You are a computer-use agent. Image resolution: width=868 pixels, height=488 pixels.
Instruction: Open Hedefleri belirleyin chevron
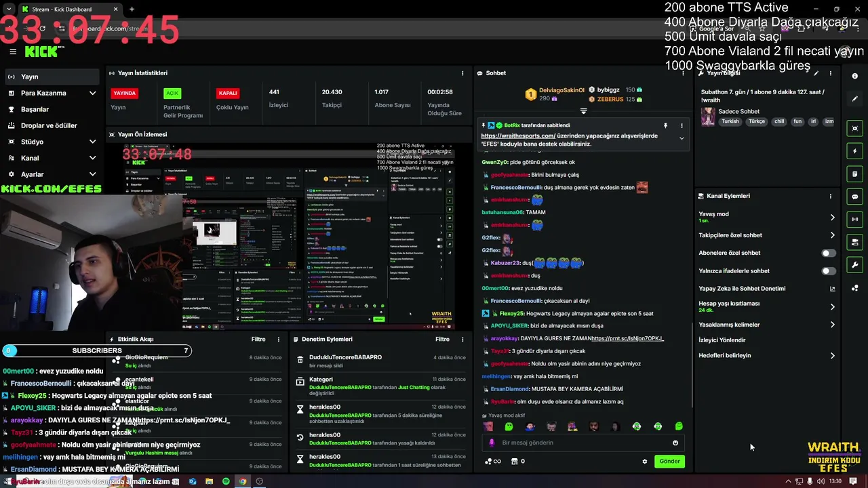[x=833, y=356]
